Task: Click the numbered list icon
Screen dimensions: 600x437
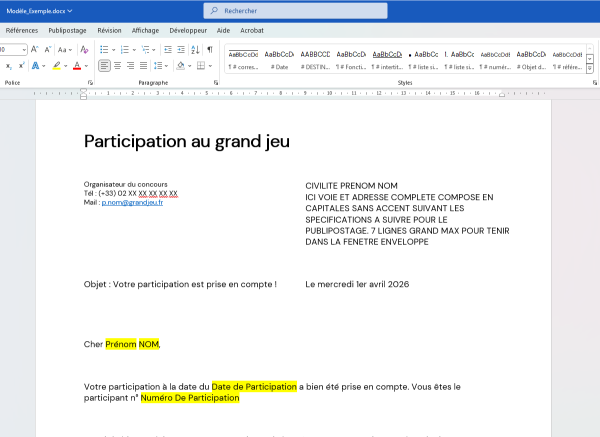Action: click(x=124, y=49)
